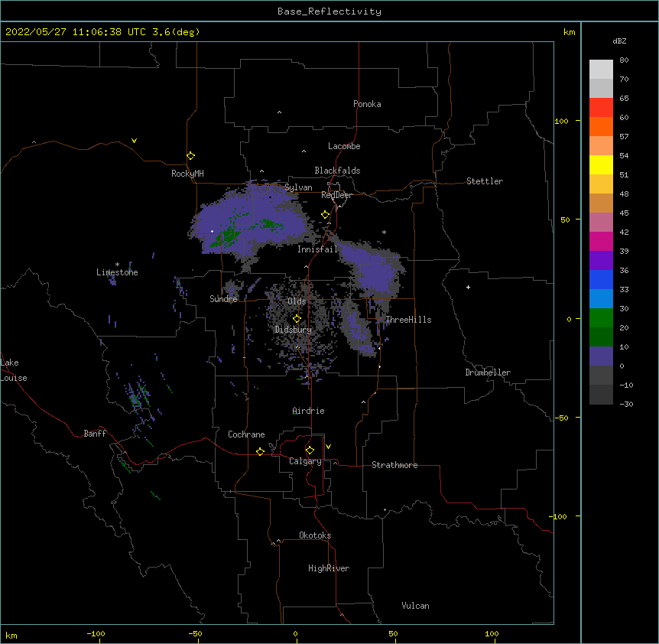The image size is (659, 644).
Task: Click the yellow diamond marker between Olds and Didsbury
Action: pyautogui.click(x=297, y=319)
